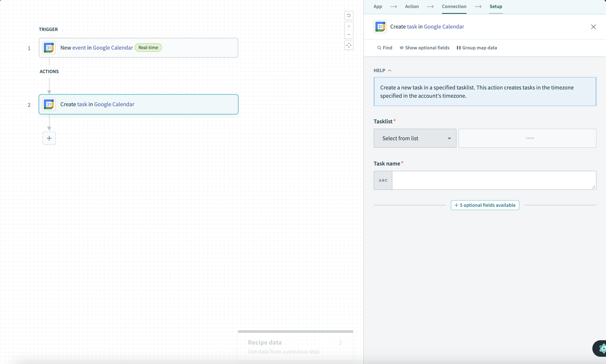Click Group map data
This screenshot has height=364, width=606.
pos(477,48)
